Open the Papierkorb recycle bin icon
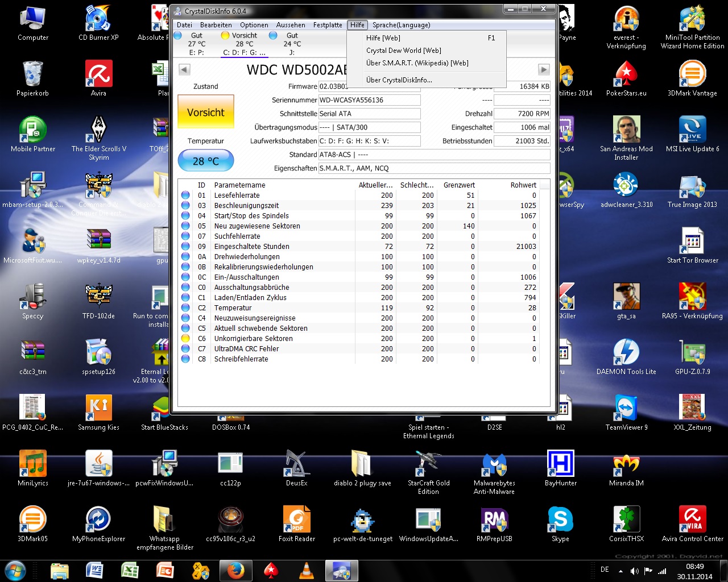 pyautogui.click(x=32, y=79)
